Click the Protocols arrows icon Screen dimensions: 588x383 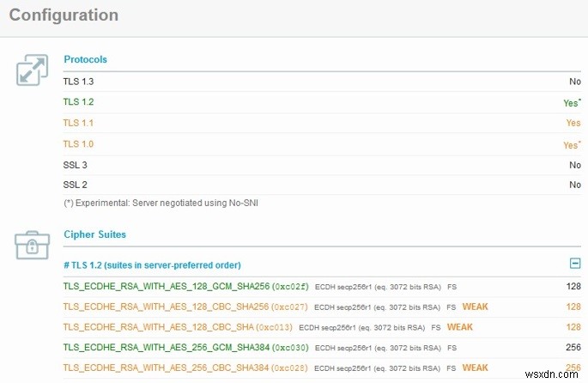[32, 70]
